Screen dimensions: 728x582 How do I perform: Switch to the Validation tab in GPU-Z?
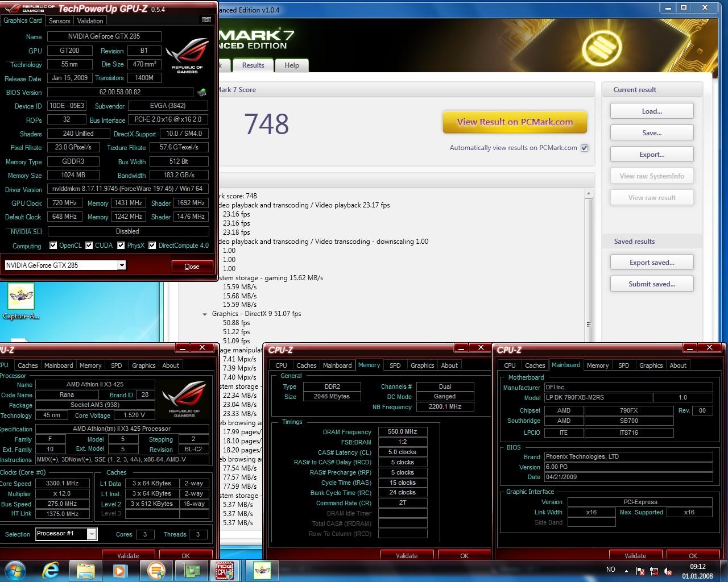click(90, 21)
